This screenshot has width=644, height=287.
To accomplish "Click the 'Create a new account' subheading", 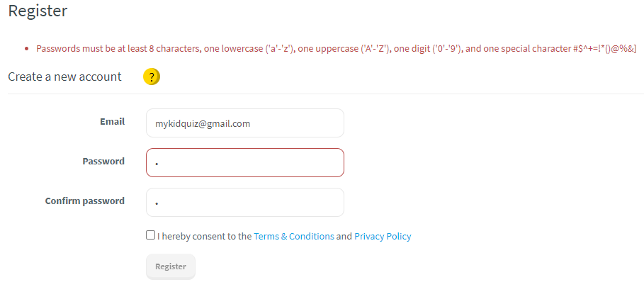I will [64, 77].
